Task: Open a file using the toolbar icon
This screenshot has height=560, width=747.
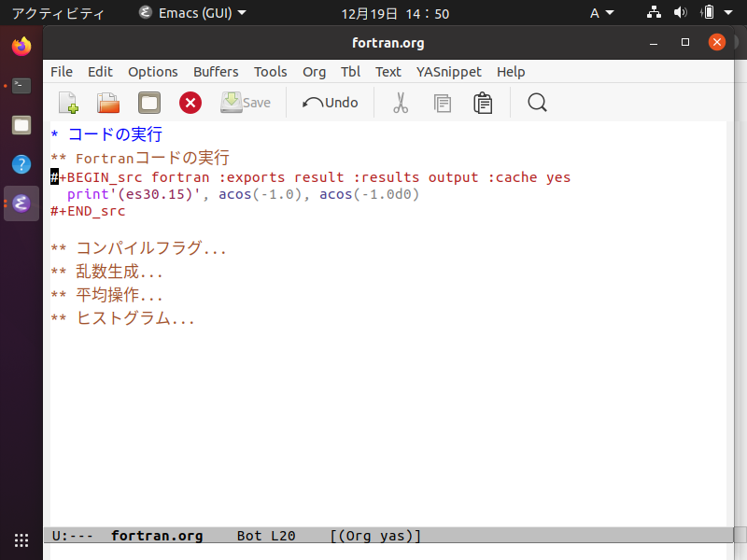Action: click(107, 103)
